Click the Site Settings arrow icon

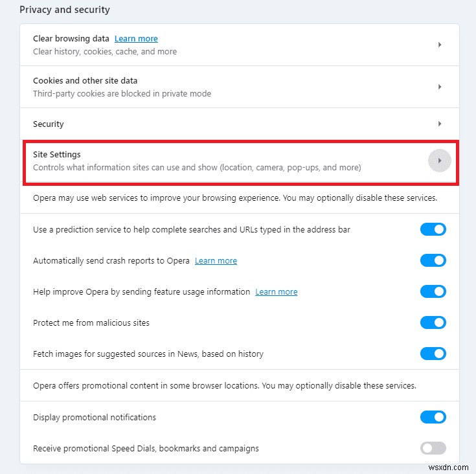[x=440, y=161]
